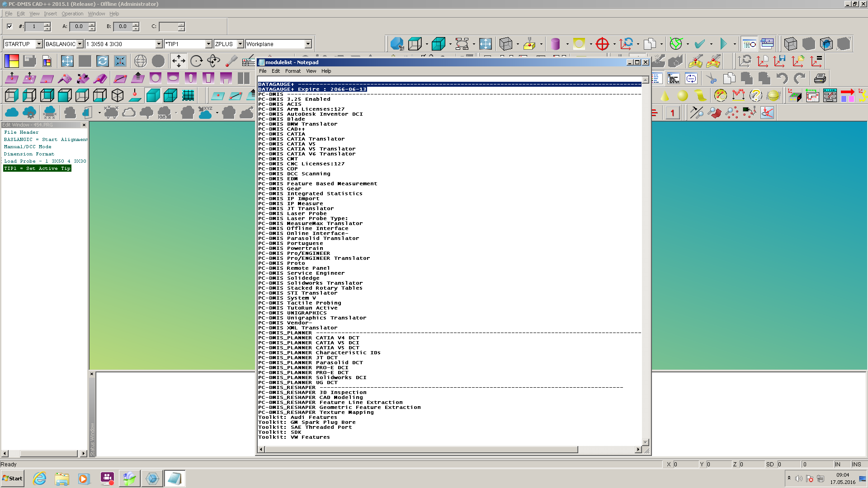This screenshot has width=868, height=488.
Task: Click the translate mode four-arrow icon
Action: tap(179, 61)
